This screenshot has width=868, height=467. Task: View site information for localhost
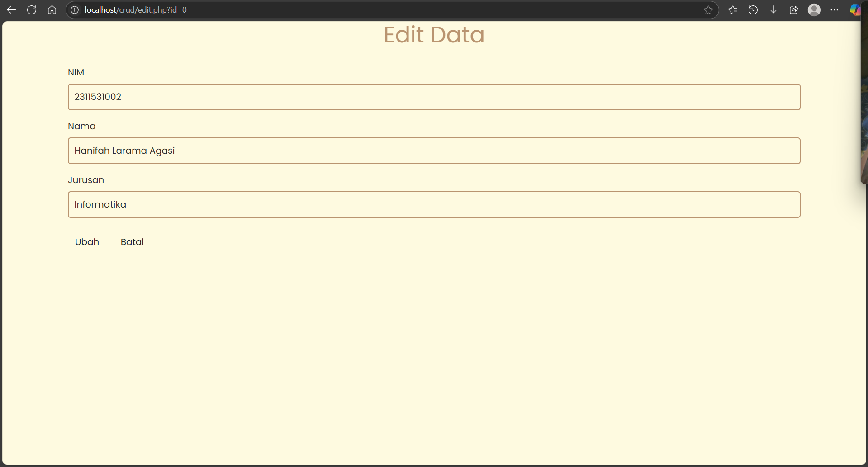click(75, 10)
